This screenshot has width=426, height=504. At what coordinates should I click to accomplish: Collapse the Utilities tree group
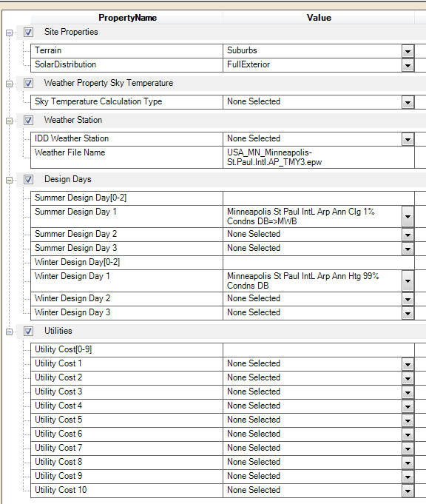pyautogui.click(x=10, y=332)
